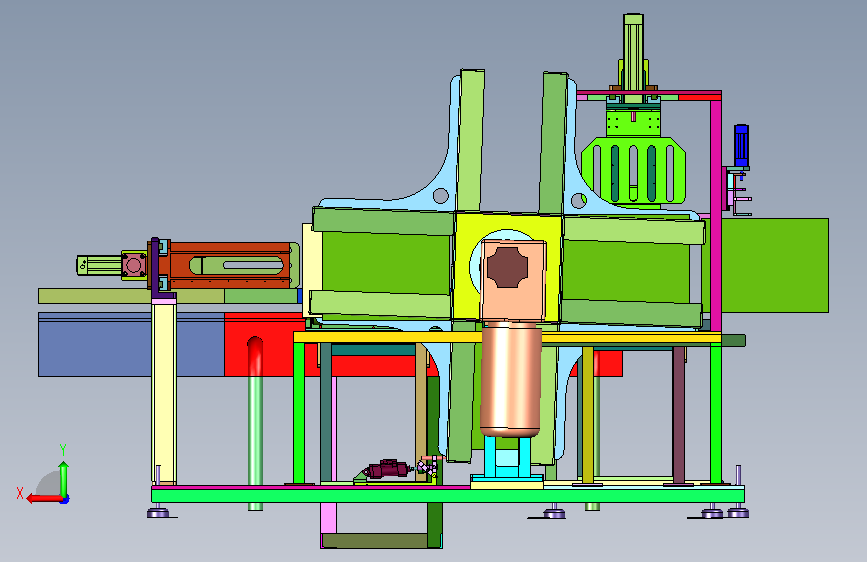Viewport: 867px width, 562px height.
Task: Select the pale yellow vertical column on left
Action: click(164, 393)
